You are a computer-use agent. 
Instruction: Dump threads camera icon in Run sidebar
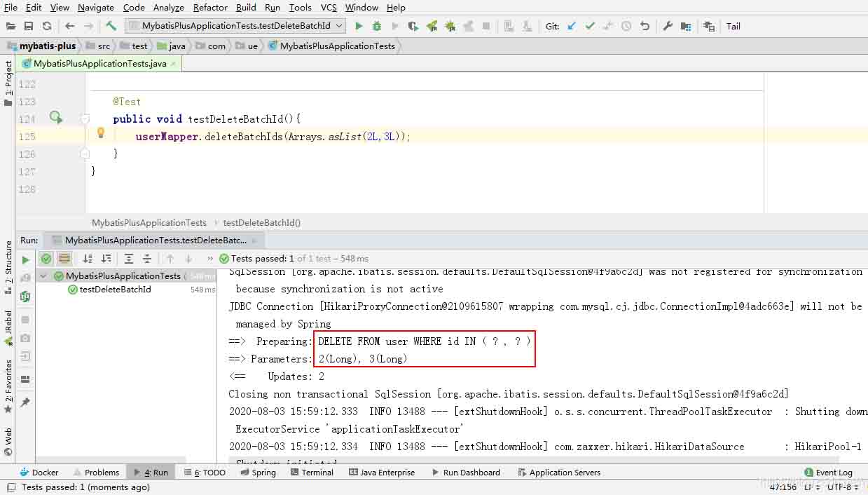click(25, 338)
